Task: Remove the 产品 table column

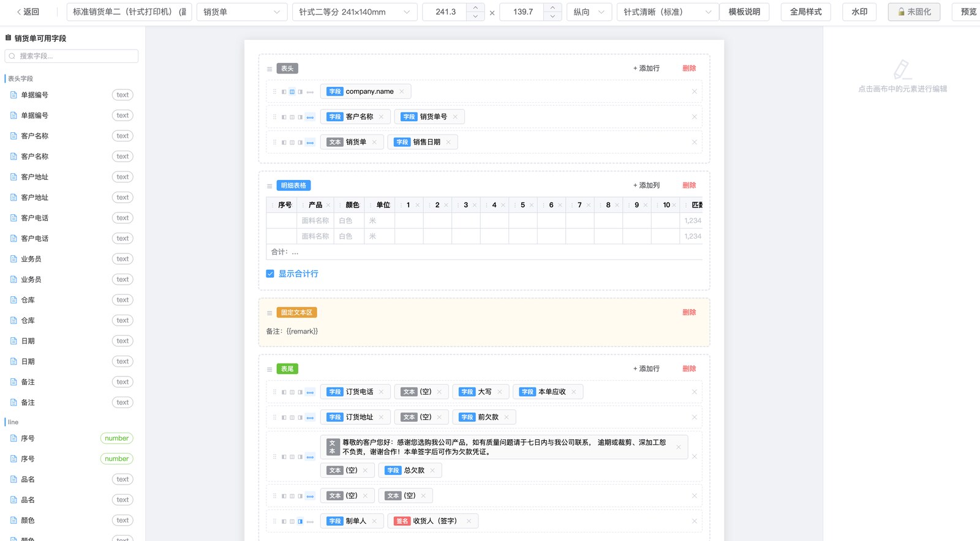Action: [328, 205]
